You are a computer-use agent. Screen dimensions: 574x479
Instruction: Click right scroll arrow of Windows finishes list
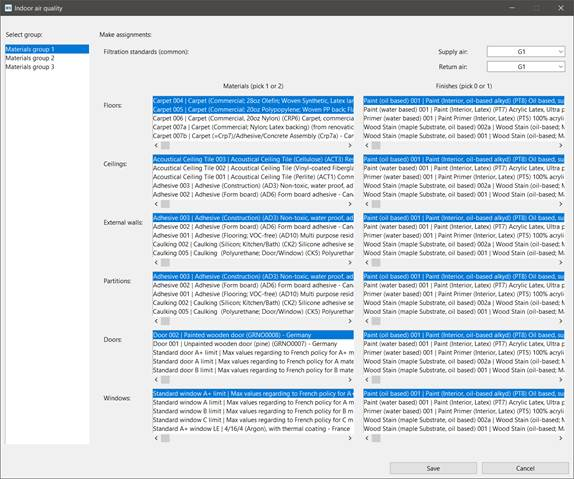coord(560,438)
